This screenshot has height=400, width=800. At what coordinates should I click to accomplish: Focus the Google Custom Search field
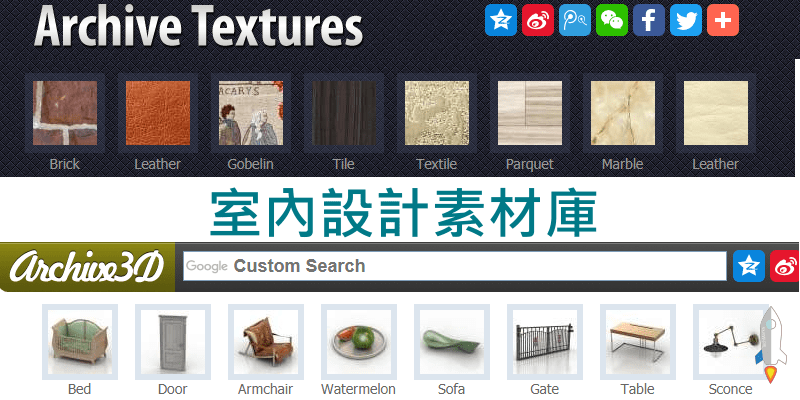(x=455, y=266)
